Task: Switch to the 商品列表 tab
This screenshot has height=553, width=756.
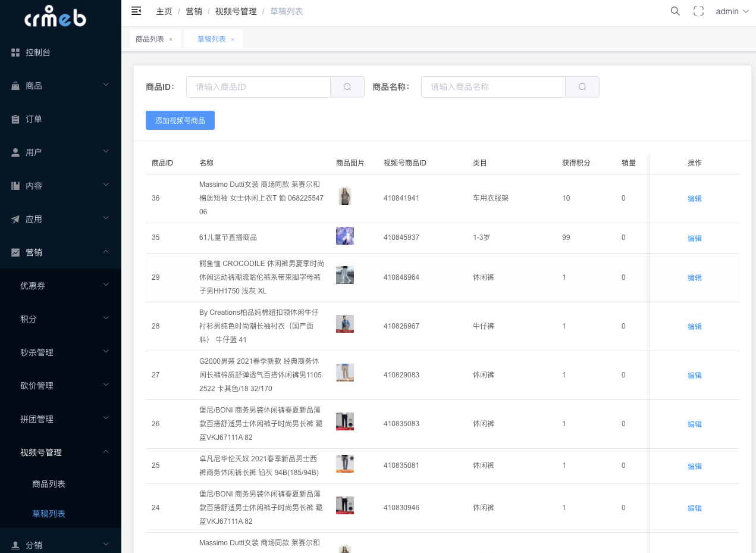Action: 150,38
